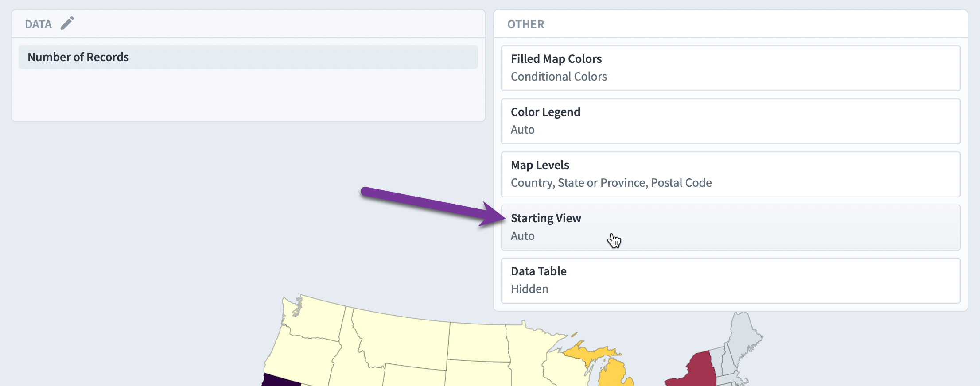Viewport: 980px width, 386px height.
Task: Open the Data Table setting
Action: (x=731, y=281)
